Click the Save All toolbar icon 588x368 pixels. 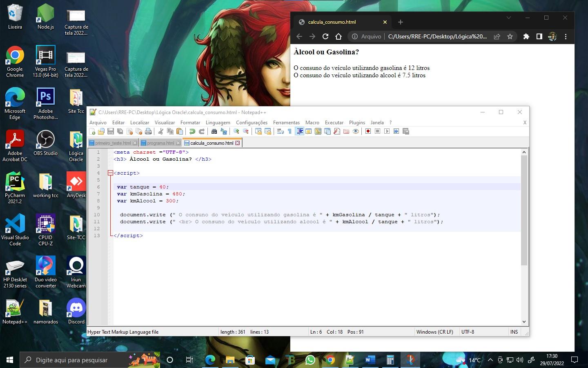(120, 131)
